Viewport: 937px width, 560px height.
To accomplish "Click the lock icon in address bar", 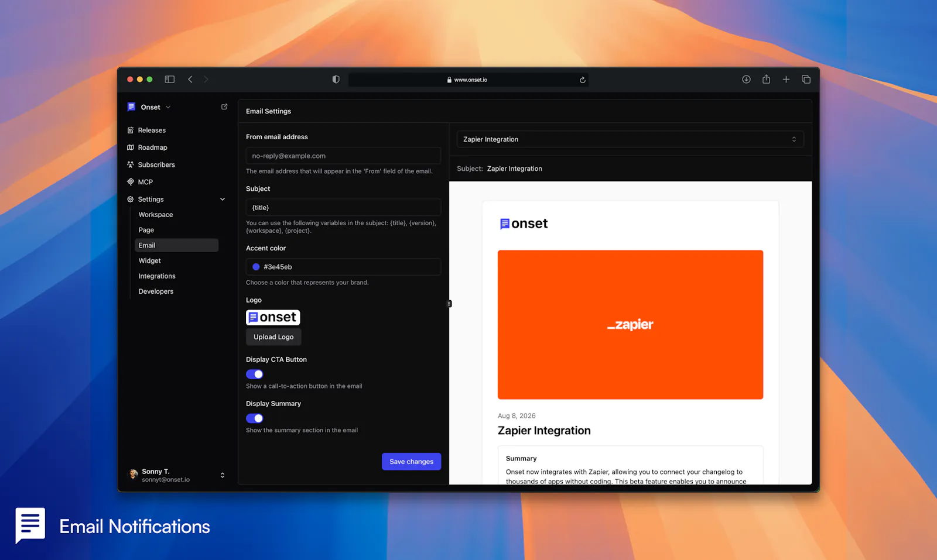I will (449, 80).
